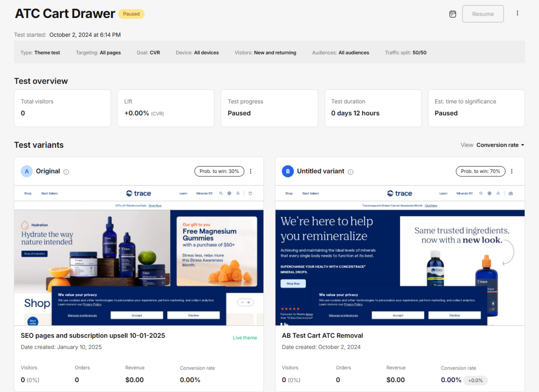Screen dimensions: 539x392
Task: Open the Original variant preview thumbnail
Action: (x=139, y=255)
